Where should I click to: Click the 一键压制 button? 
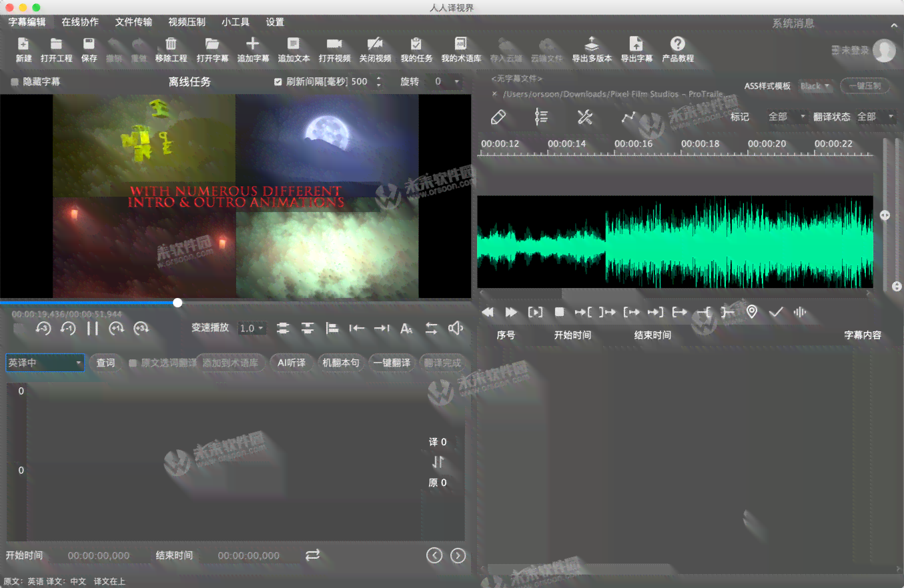pos(865,86)
